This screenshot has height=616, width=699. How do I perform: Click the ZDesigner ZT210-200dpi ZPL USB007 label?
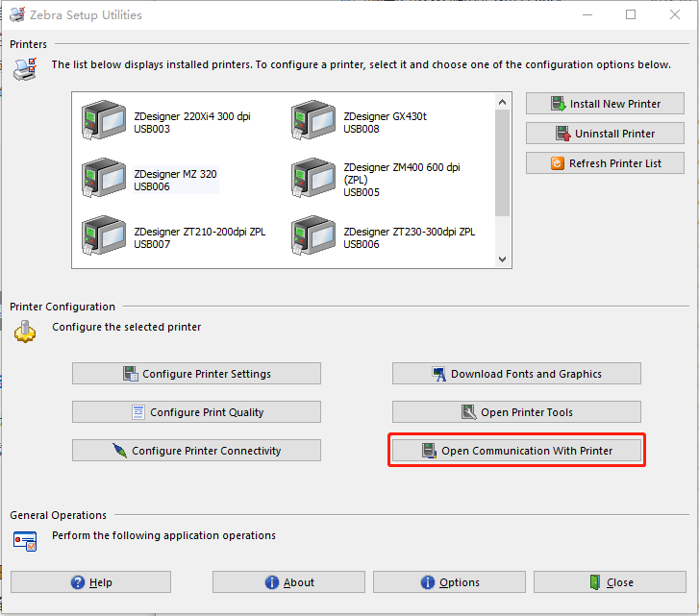pos(200,238)
